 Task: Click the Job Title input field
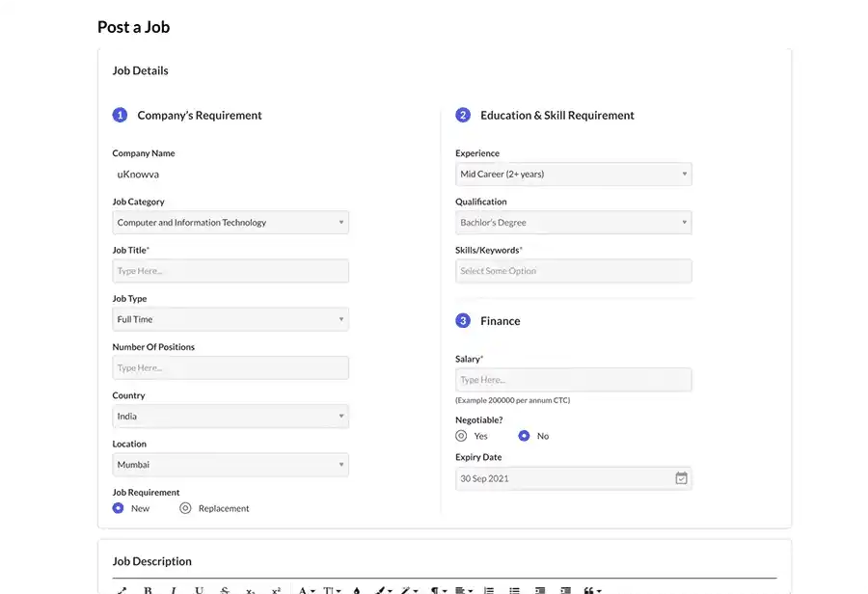click(230, 271)
